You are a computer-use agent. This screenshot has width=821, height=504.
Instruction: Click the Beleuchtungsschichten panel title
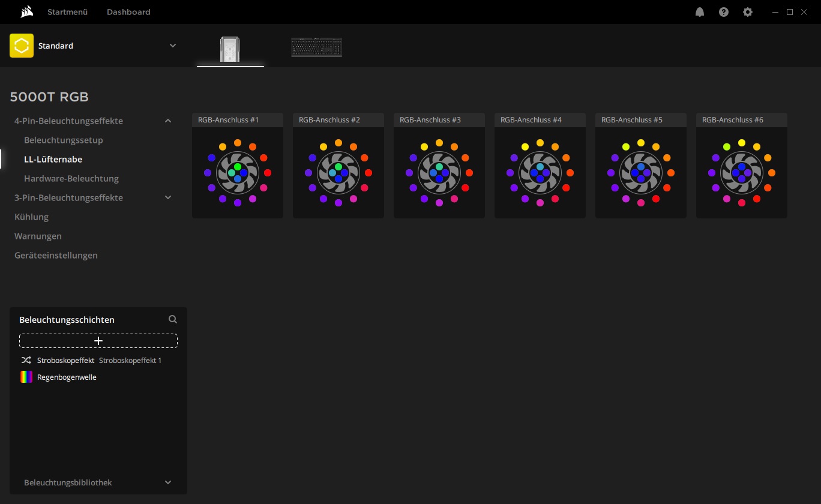click(x=67, y=320)
